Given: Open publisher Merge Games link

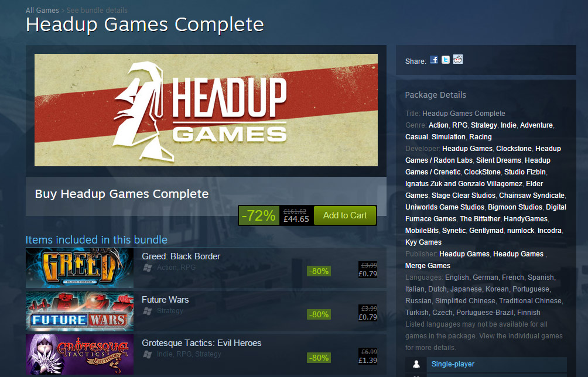Looking at the screenshot, I should pyautogui.click(x=428, y=266).
